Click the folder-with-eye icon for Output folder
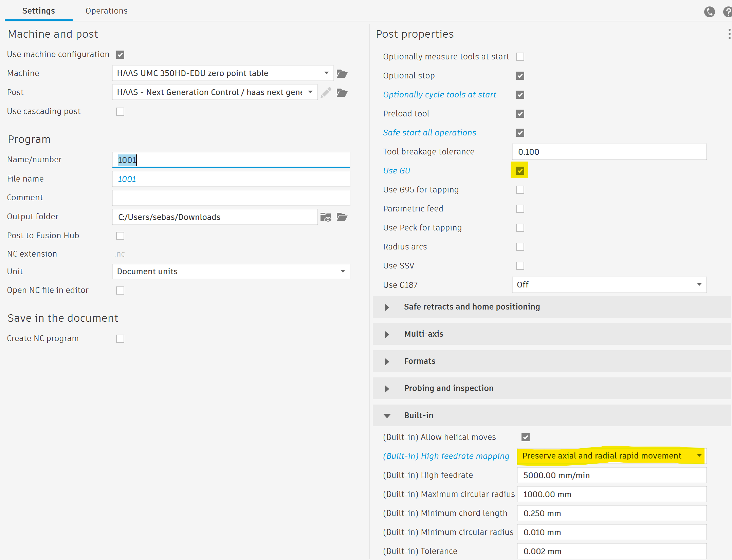The height and width of the screenshot is (560, 732). [326, 217]
